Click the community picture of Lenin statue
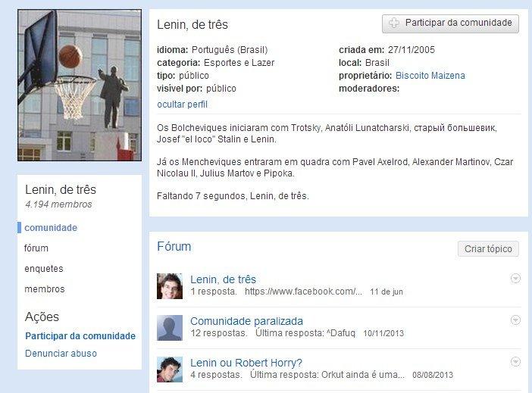Image resolution: width=532 pixels, height=393 pixels. pyautogui.click(x=80, y=86)
